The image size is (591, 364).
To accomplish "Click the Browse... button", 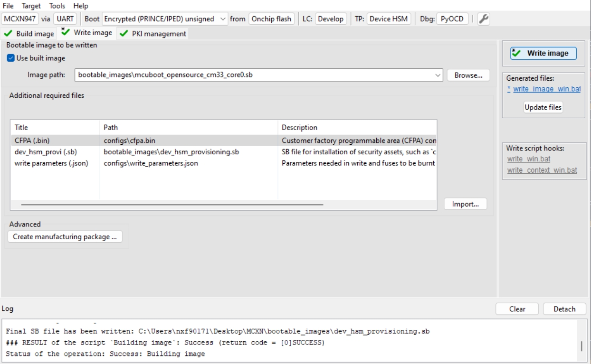I will pos(468,75).
